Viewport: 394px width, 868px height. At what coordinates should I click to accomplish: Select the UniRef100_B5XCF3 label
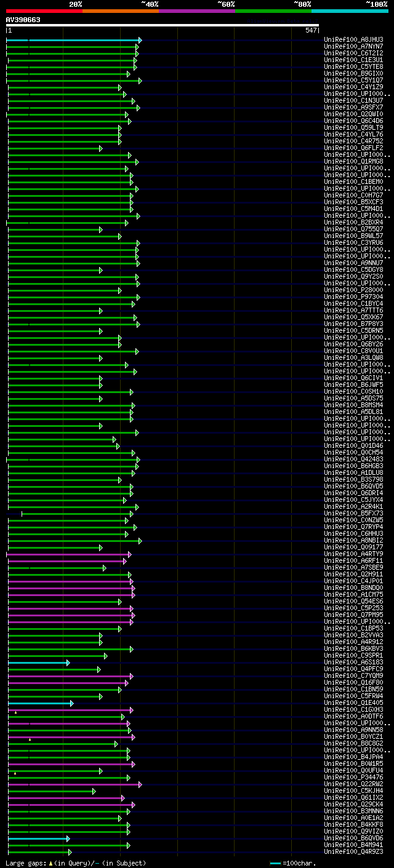coord(354,202)
